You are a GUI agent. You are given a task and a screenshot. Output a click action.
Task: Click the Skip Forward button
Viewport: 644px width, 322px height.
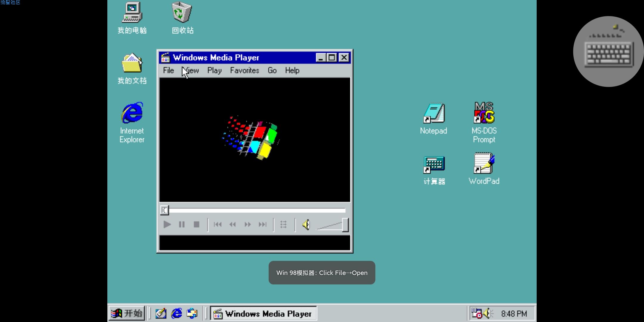[x=262, y=225]
